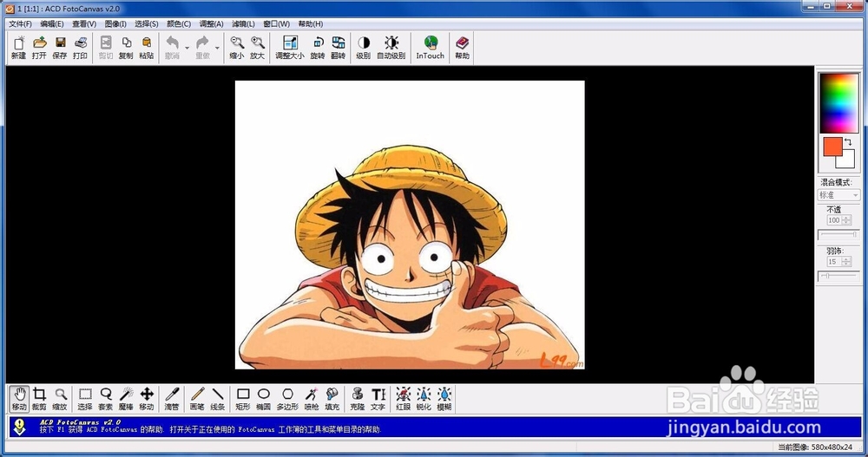Viewport: 868px width, 457px height.
Task: Select the 裁剪 crop tool
Action: pyautogui.click(x=39, y=399)
